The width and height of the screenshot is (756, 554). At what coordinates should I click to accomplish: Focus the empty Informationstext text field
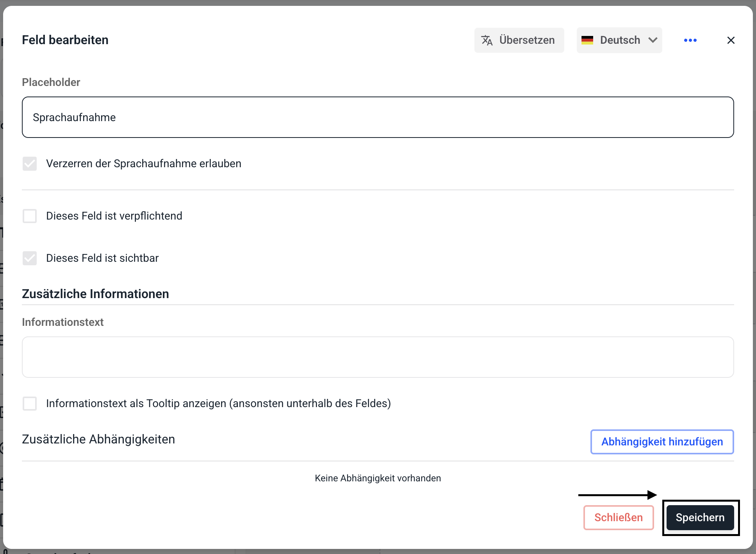[378, 357]
